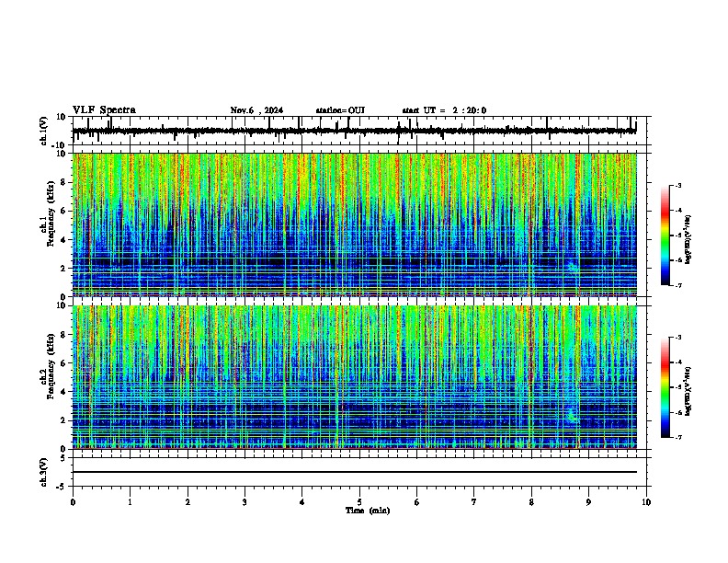
Task: Select the 'Nov.6 , 2024' date label
Action: [256, 110]
